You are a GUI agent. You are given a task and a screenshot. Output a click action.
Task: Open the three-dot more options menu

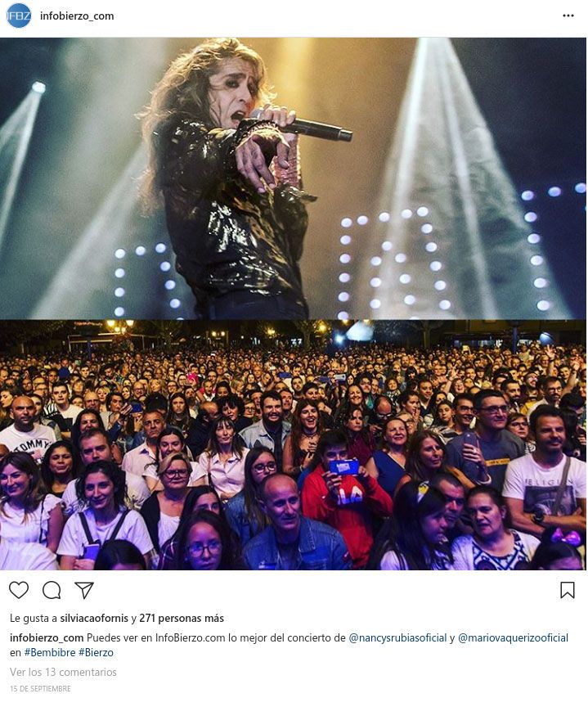[x=568, y=16]
